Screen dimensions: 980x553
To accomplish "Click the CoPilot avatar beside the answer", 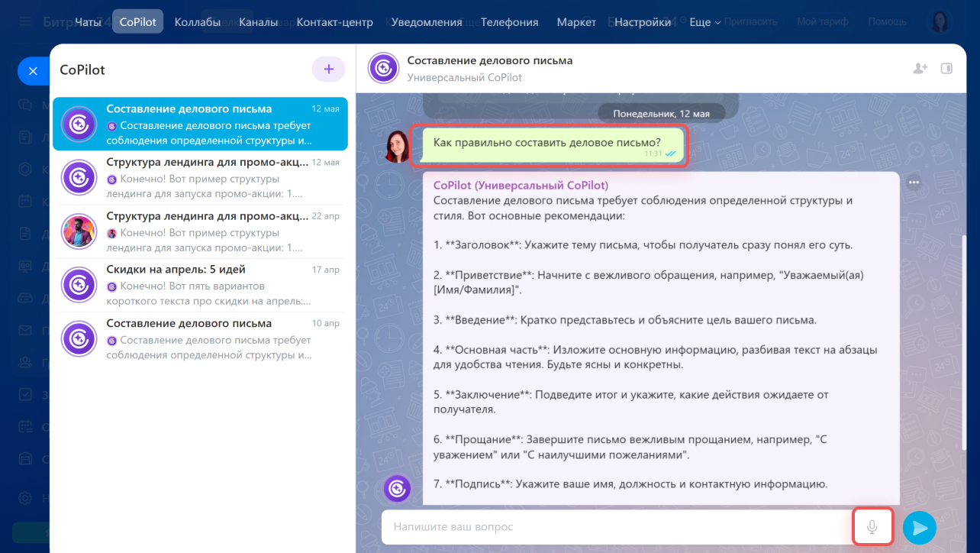I will click(397, 489).
